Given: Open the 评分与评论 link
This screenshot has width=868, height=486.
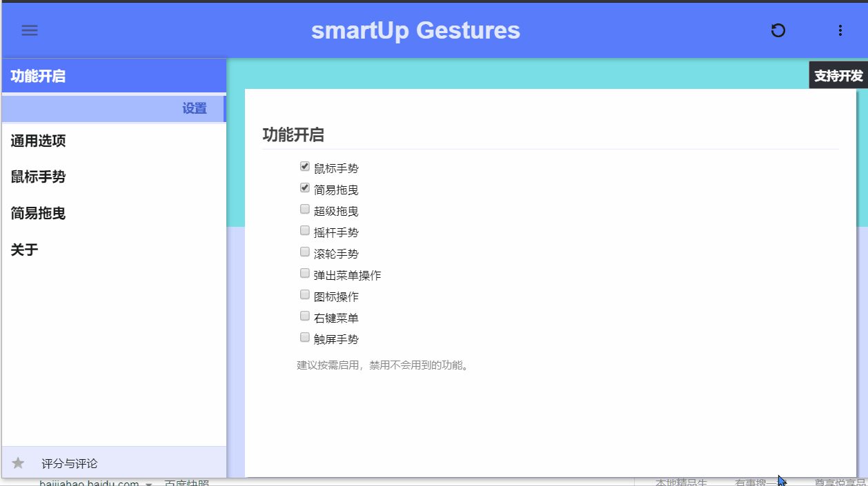Looking at the screenshot, I should coord(70,464).
